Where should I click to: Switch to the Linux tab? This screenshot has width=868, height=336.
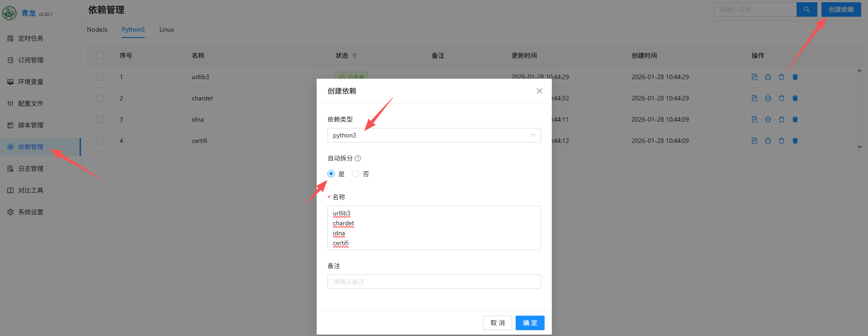coord(166,29)
